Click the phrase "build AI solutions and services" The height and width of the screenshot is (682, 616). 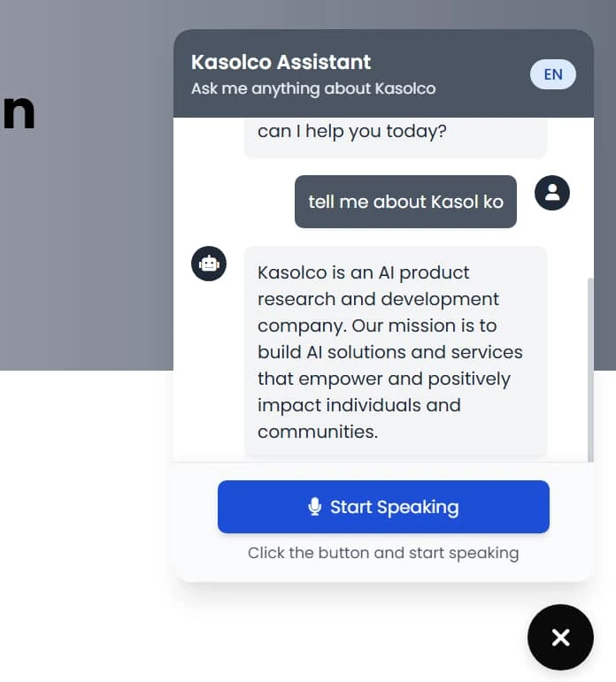tap(389, 352)
